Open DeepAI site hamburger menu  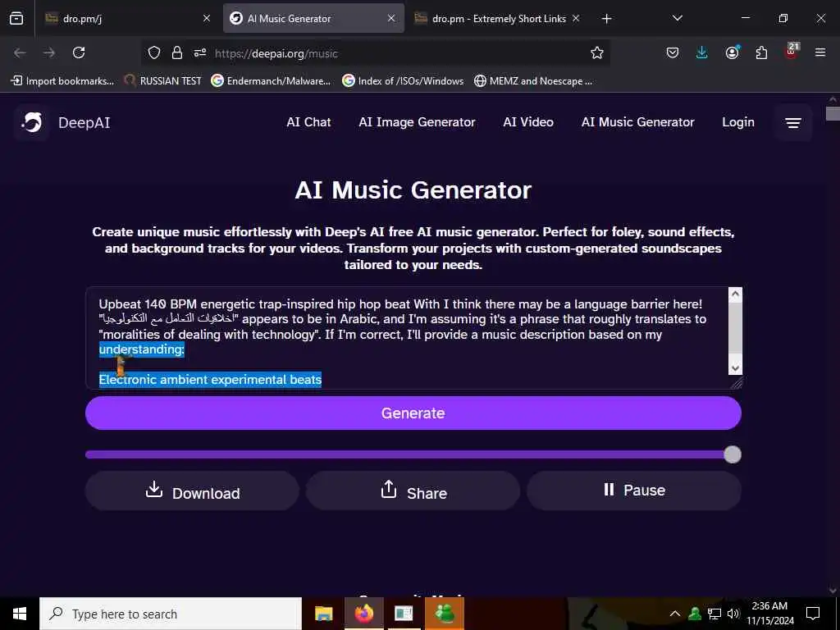point(793,123)
